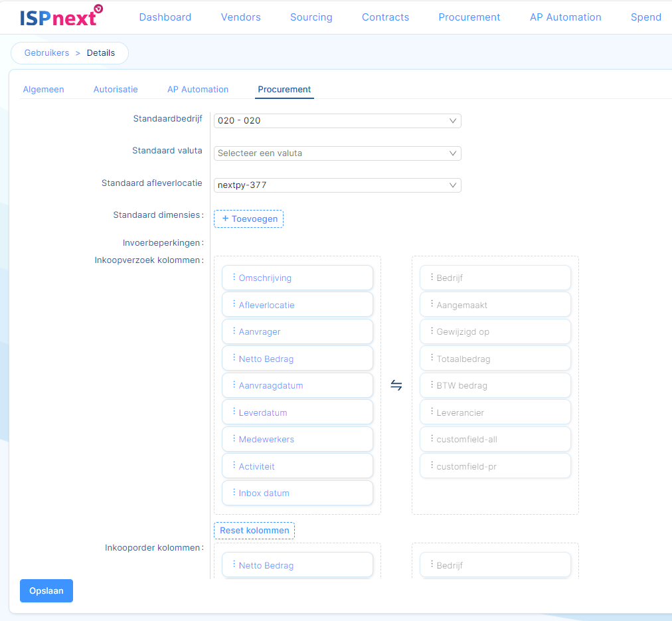Click drag handle icon next to Leverdatum
The height and width of the screenshot is (621, 672).
234,412
